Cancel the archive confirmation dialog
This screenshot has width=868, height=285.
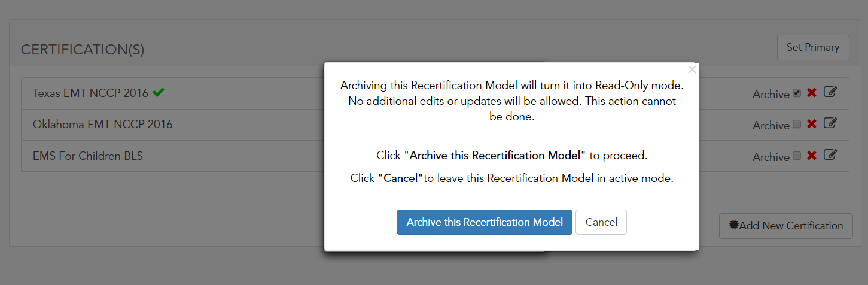point(601,222)
